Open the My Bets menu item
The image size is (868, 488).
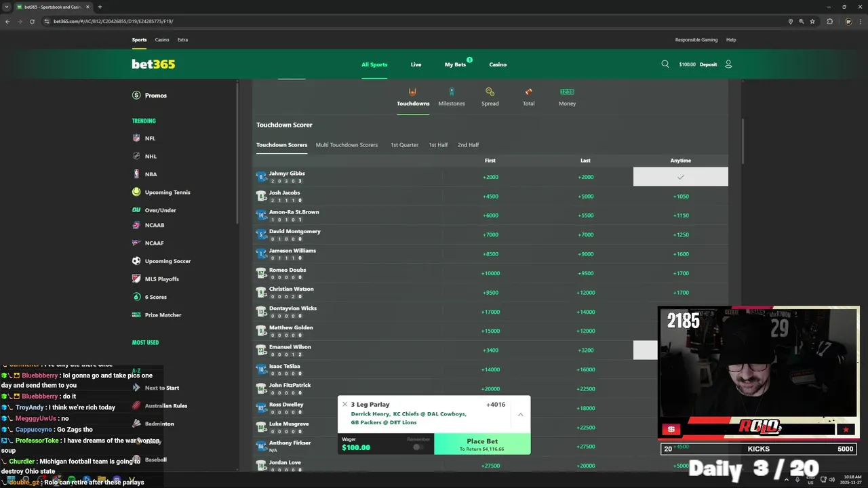pyautogui.click(x=455, y=64)
